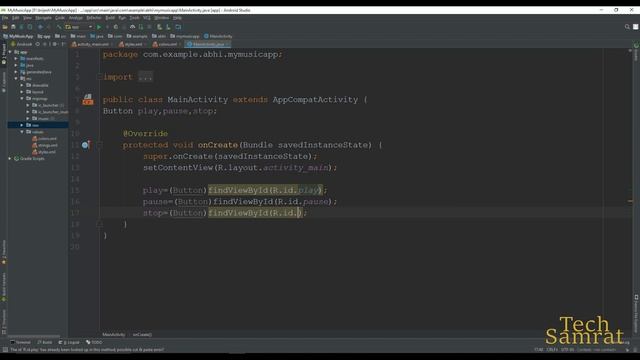This screenshot has height=360, width=640.
Task: Select ic_launcher_round in mipmap folder
Action: coord(50,112)
